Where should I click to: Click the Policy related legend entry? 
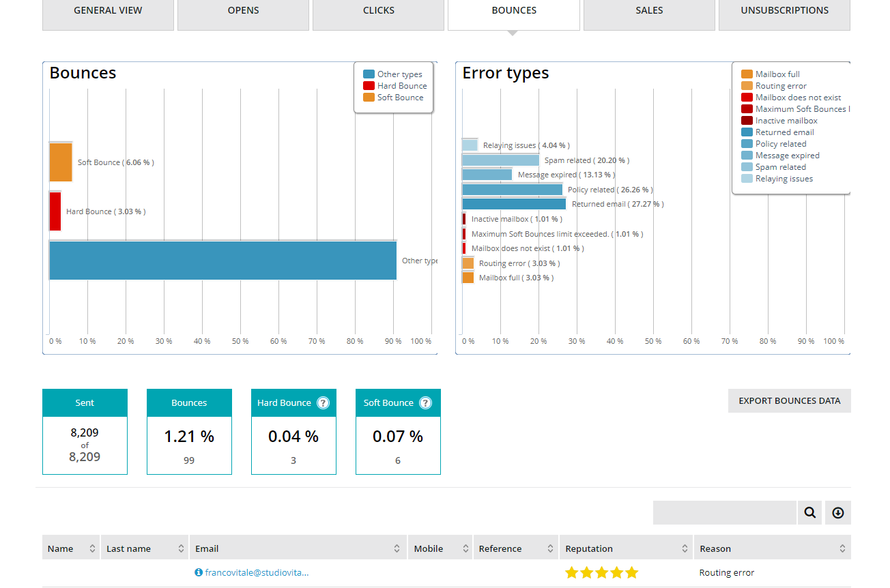point(774,144)
